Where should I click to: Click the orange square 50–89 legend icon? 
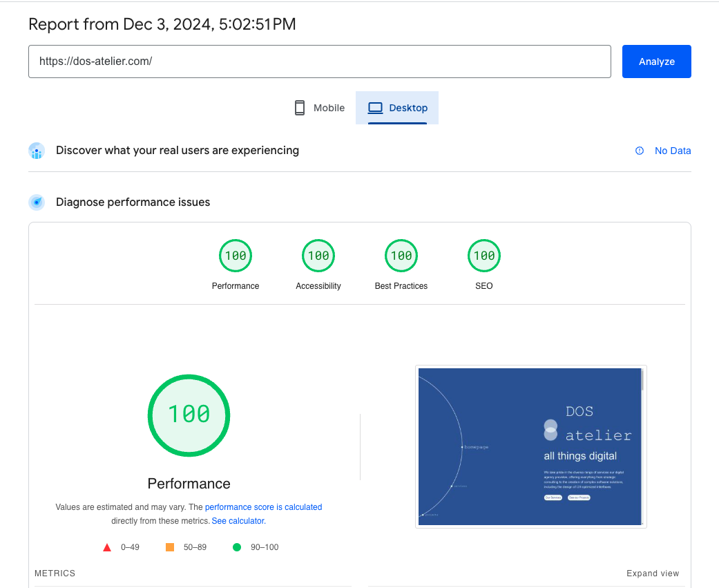pyautogui.click(x=170, y=547)
